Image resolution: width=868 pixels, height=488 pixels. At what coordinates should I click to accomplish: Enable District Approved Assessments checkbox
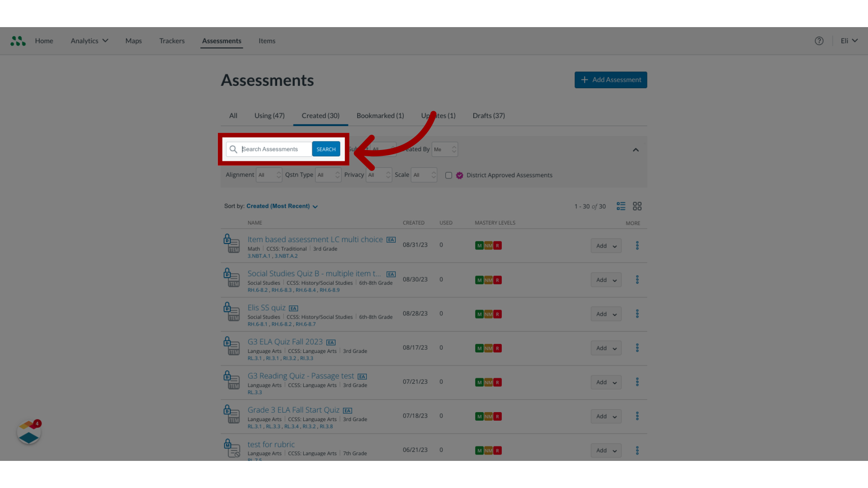448,175
